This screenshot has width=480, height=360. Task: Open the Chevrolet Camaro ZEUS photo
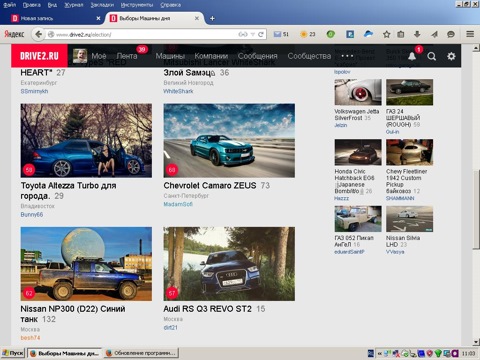pos(229,140)
